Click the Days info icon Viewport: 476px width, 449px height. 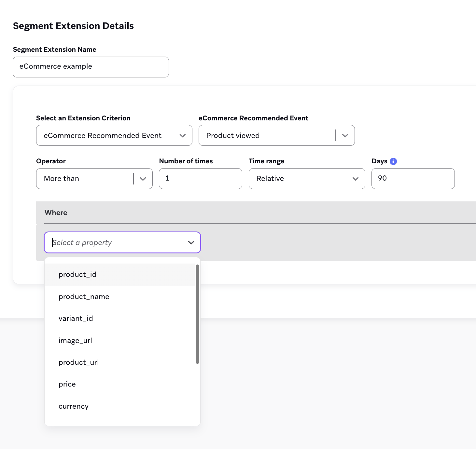(394, 161)
